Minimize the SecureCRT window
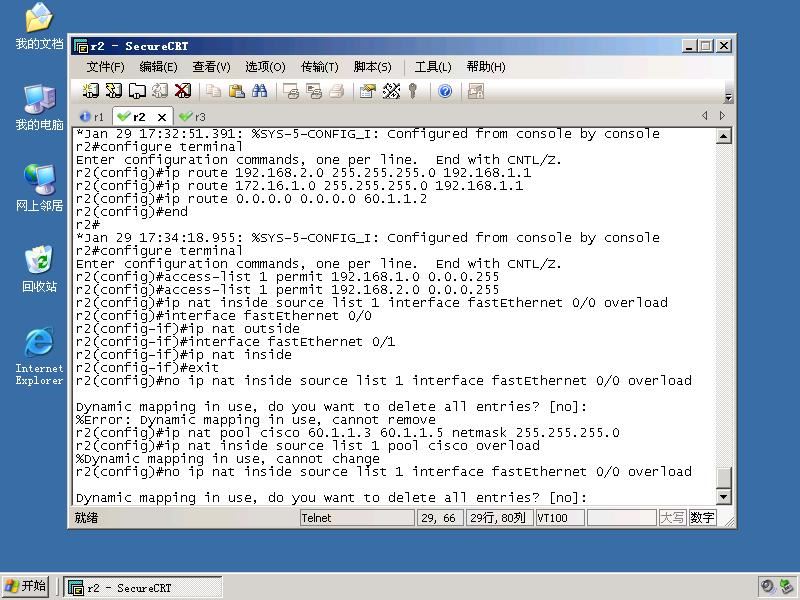 [689, 46]
